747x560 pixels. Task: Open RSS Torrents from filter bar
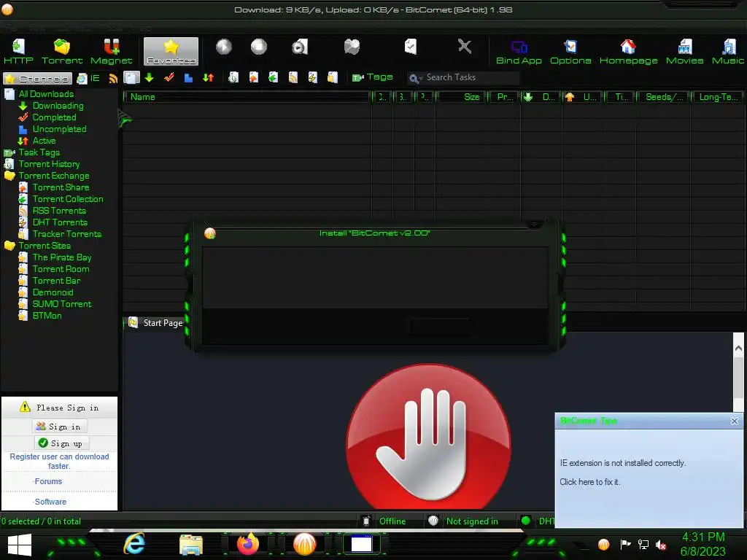click(293, 77)
